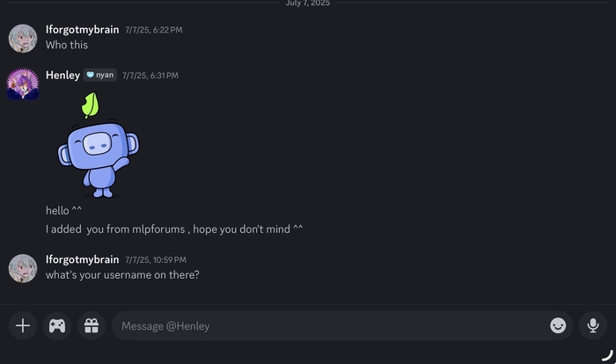Start a voice message with the microphone

(x=593, y=325)
